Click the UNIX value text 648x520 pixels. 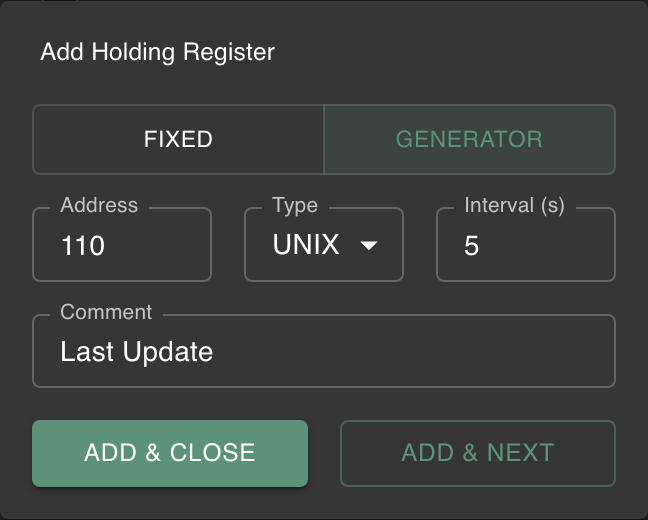coord(306,246)
